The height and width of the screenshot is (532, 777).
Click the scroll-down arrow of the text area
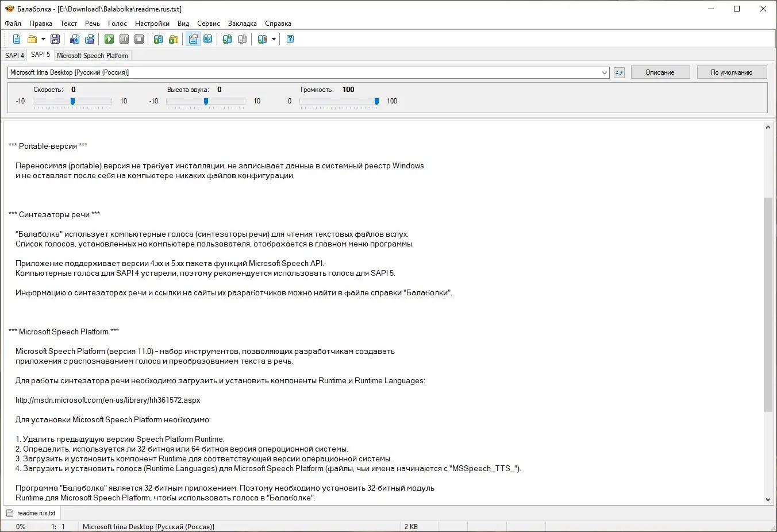tap(768, 500)
